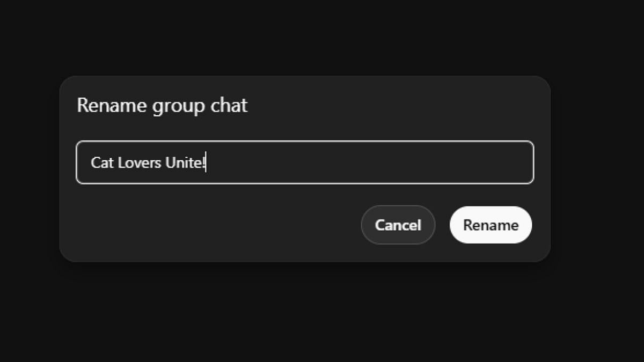Click the space between "Cat" and "Lovers"
The height and width of the screenshot is (362, 644).
tap(115, 162)
